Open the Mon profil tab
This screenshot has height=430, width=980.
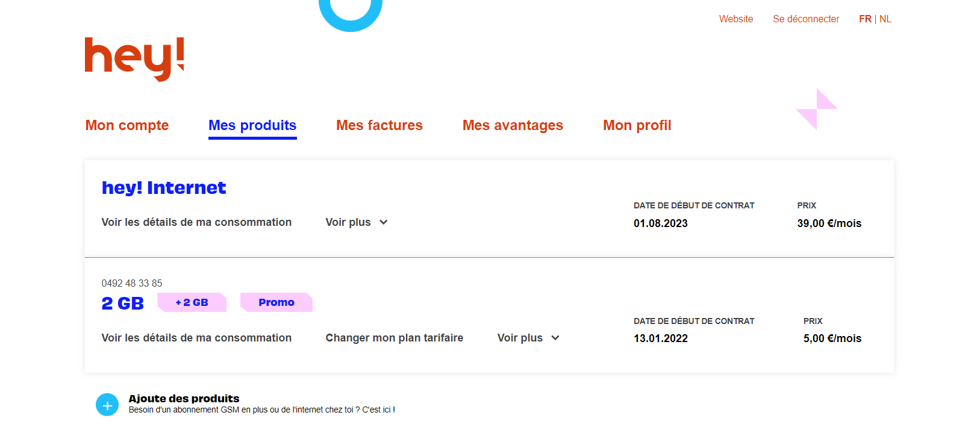tap(637, 125)
